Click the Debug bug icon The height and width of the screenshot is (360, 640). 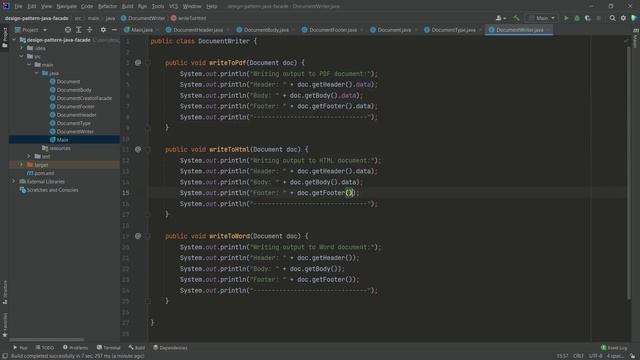tap(577, 18)
